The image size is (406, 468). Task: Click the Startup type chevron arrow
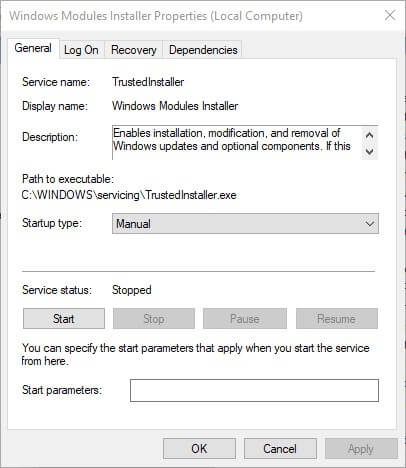pos(370,224)
